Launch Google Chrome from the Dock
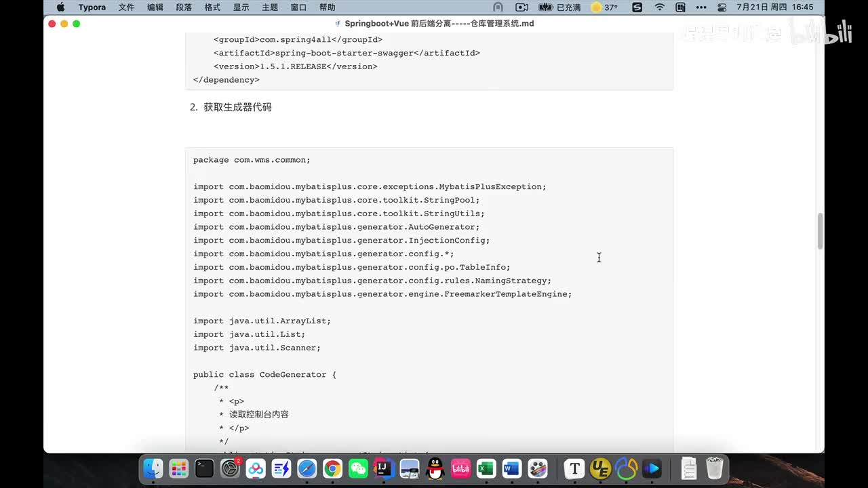 pyautogui.click(x=332, y=468)
